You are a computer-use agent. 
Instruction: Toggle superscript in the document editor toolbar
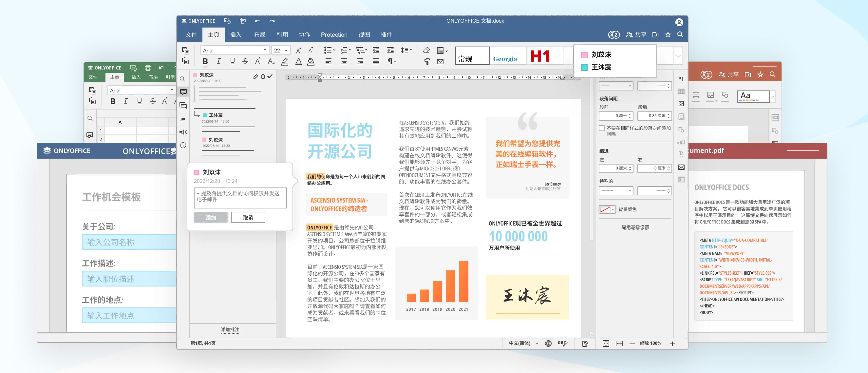(x=258, y=61)
